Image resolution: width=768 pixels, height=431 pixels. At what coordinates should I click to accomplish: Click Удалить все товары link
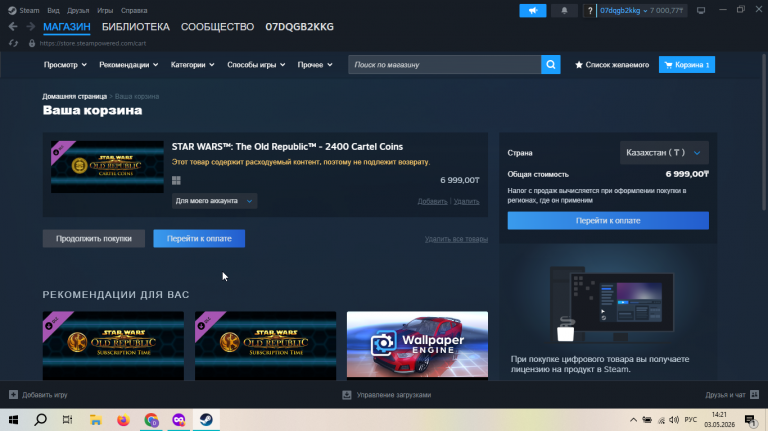(x=456, y=239)
